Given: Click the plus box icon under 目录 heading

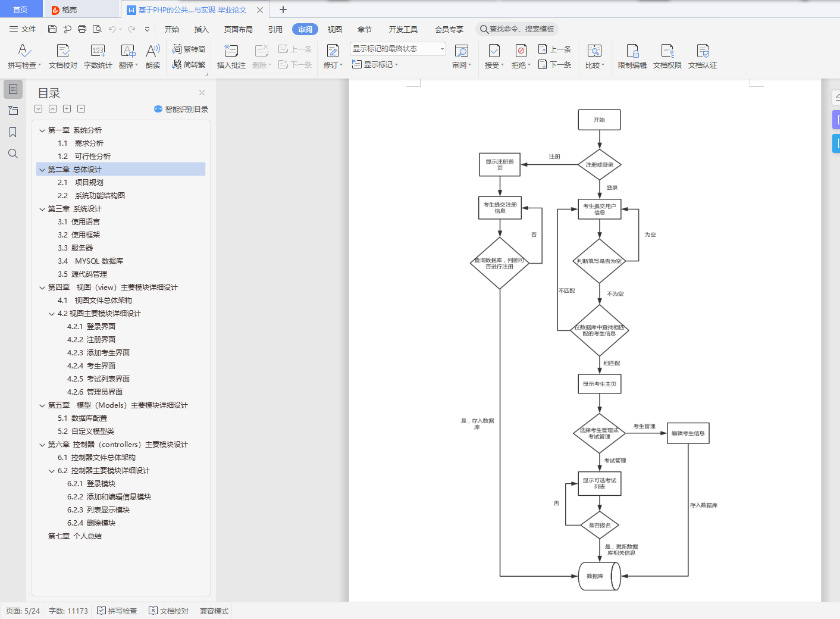Looking at the screenshot, I should click(x=67, y=109).
